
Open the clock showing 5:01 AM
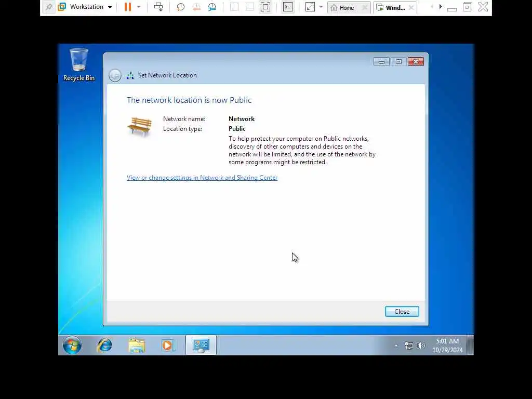447,345
